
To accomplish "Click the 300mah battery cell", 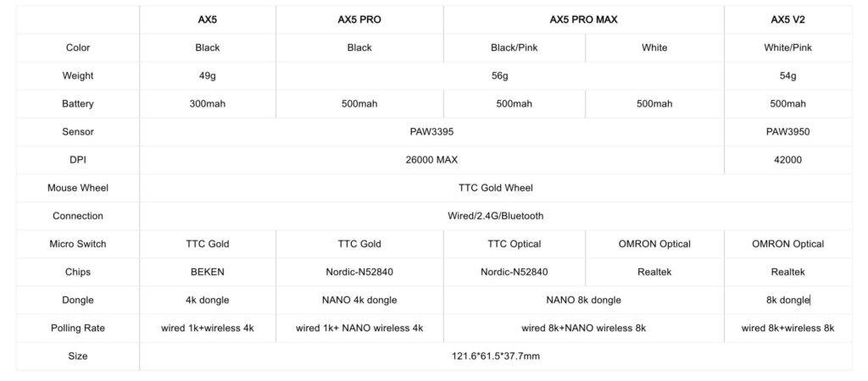I will click(x=207, y=103).
